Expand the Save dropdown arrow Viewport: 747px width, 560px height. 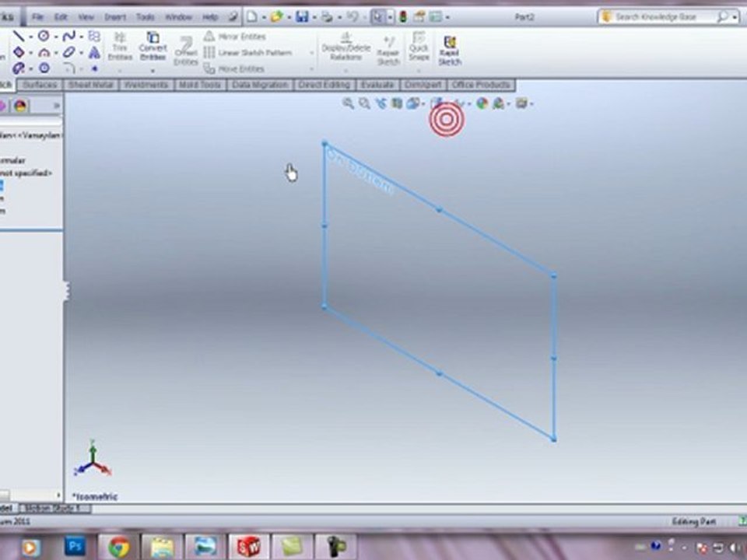(314, 18)
